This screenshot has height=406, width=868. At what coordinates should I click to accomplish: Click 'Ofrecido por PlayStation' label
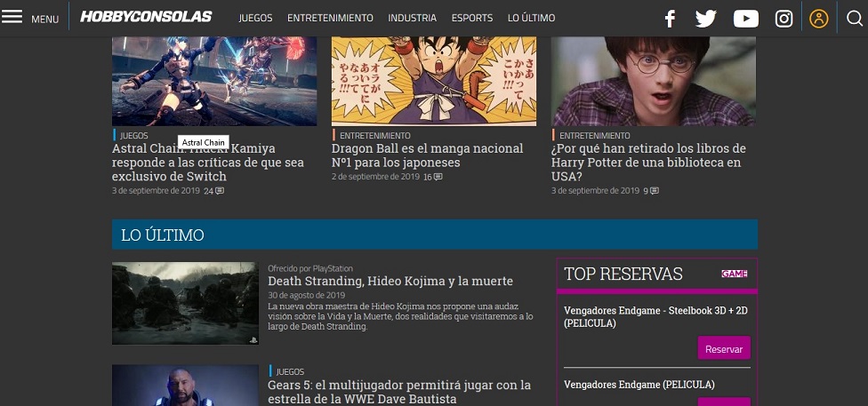[310, 268]
